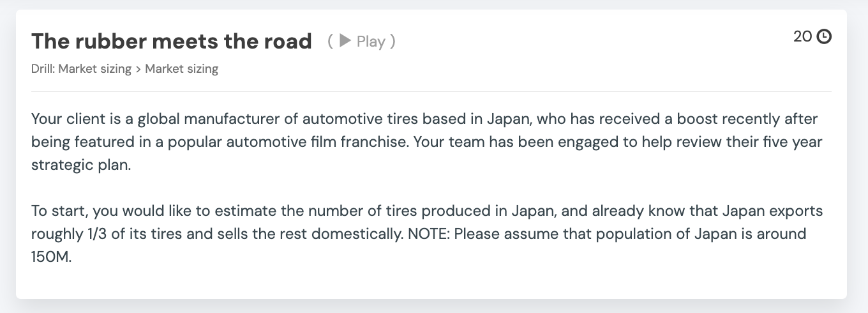
Task: Click the '150M' population figure
Action: click(52, 257)
